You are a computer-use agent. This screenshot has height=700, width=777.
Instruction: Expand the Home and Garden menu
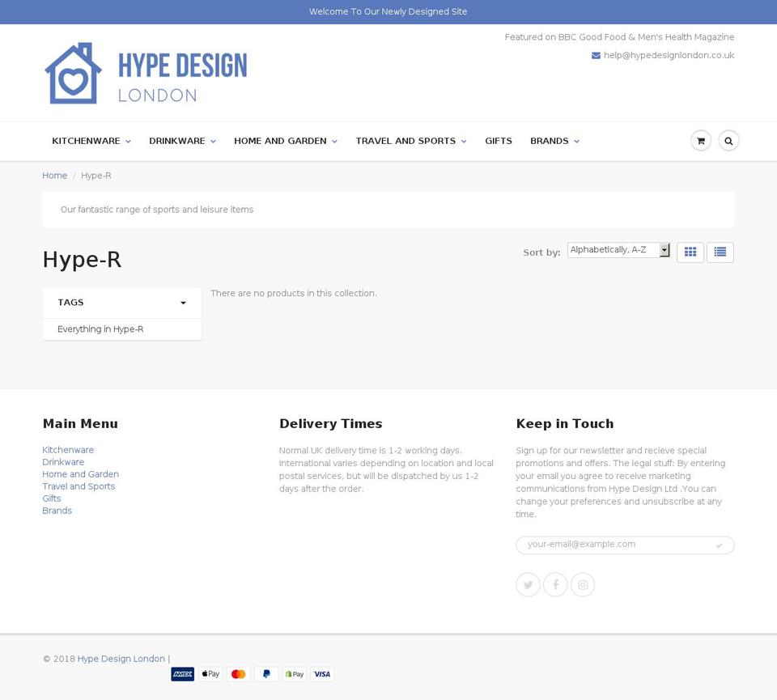point(286,141)
